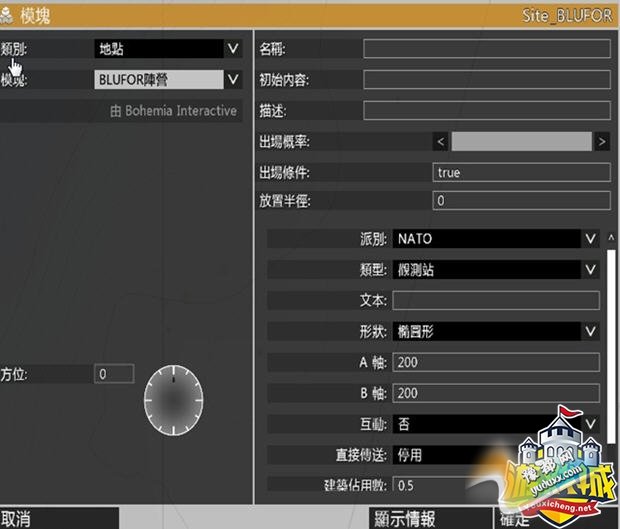
Task: Click the 名稱 text field
Action: point(486,48)
